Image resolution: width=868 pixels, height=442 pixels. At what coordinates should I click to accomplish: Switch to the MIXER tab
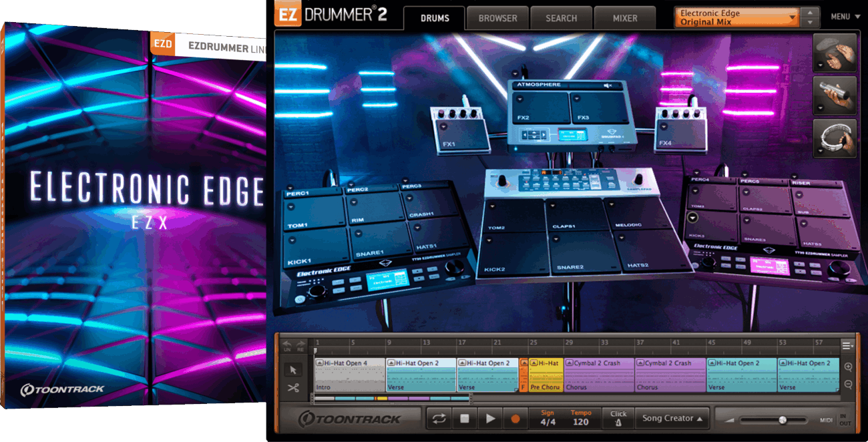625,18
